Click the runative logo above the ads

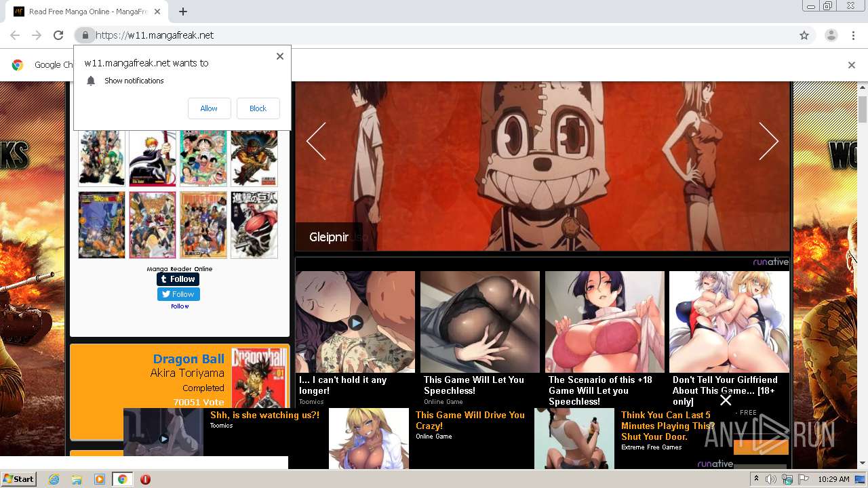point(771,262)
